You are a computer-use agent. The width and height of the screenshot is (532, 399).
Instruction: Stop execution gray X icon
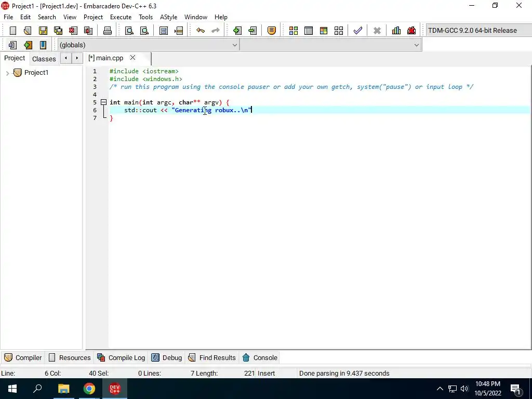(377, 31)
